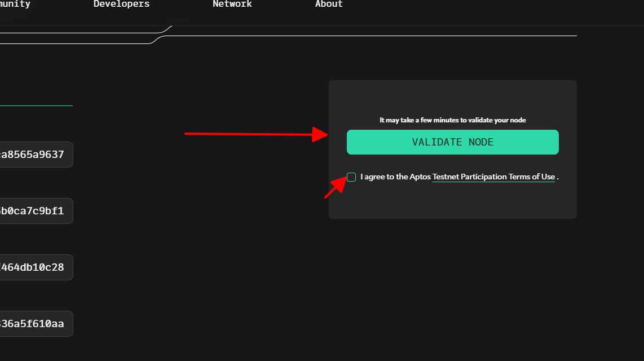Open the Developers navigation menu
The width and height of the screenshot is (644, 361).
pos(121,5)
